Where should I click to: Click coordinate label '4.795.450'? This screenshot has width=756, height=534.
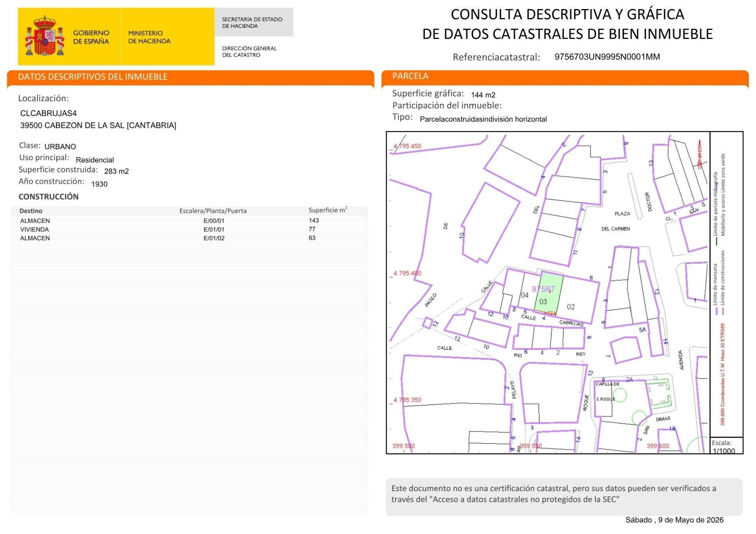(407, 146)
